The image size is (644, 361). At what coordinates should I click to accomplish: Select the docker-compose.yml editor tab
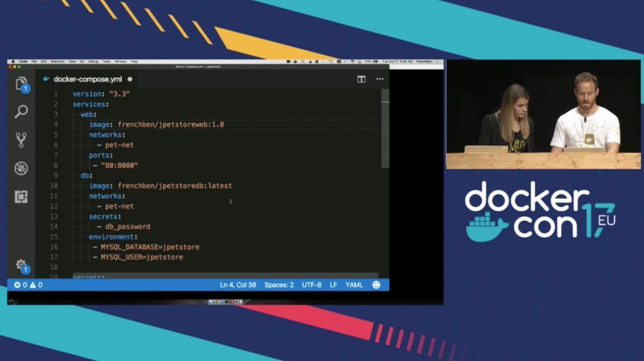coord(87,79)
